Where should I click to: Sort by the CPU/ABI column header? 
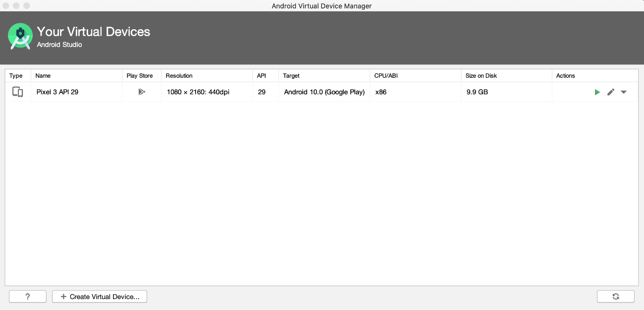click(x=415, y=76)
